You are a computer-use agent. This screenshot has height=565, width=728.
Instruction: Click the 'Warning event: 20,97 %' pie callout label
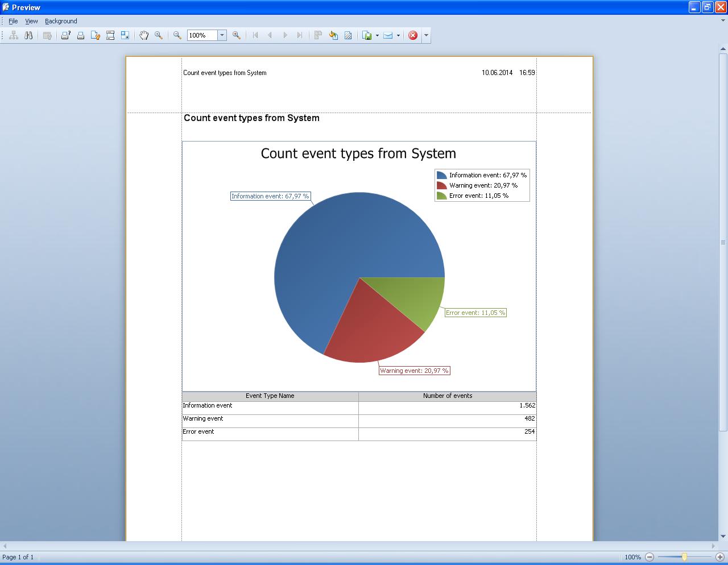415,371
